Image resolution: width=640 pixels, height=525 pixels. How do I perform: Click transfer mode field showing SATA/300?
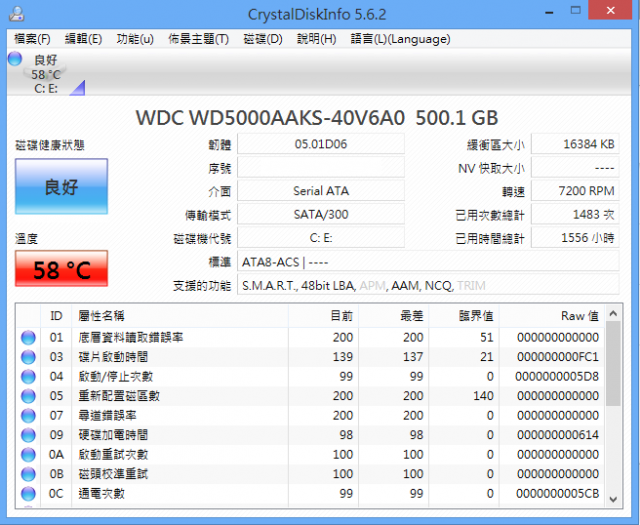click(321, 215)
